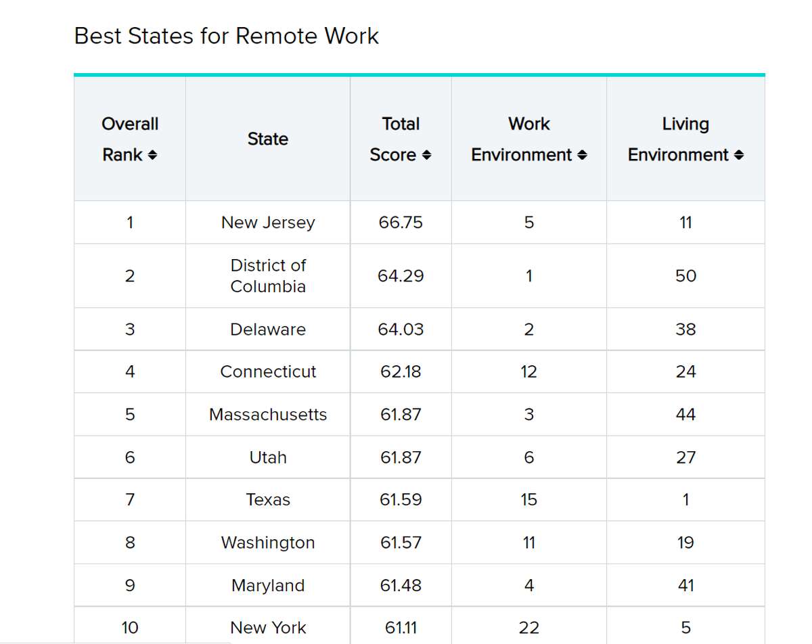The image size is (812, 644).
Task: Click total score 62.18
Action: coord(401,372)
